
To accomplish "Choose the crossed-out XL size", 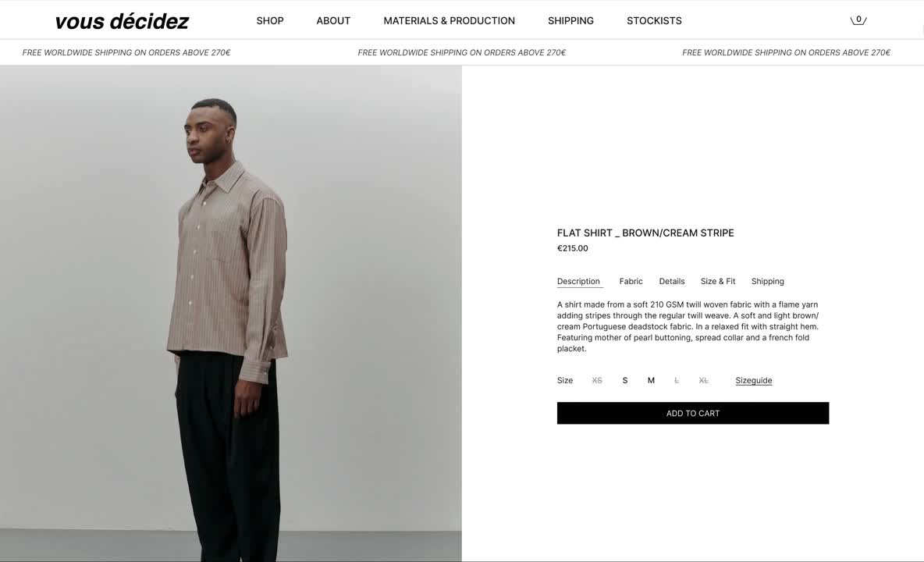I will [704, 381].
